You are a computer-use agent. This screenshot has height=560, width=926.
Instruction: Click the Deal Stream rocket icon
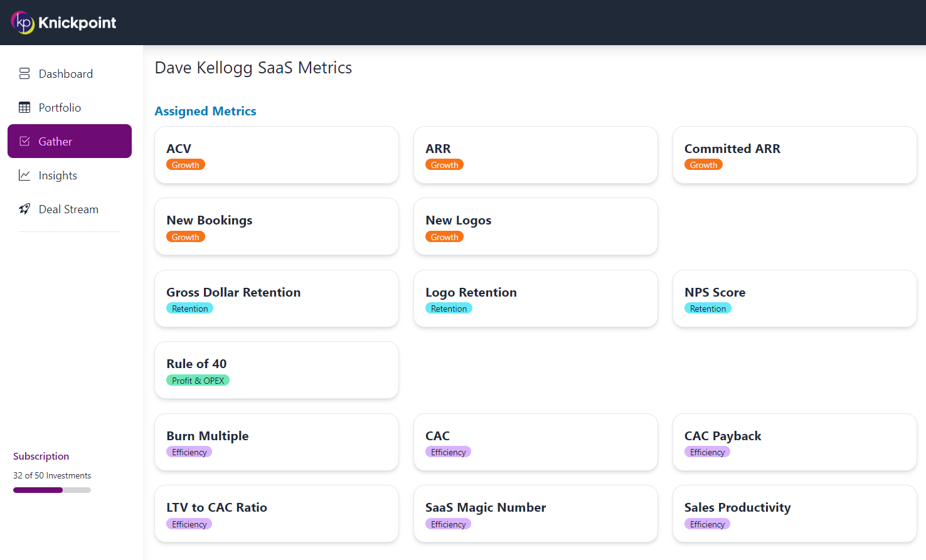coord(24,209)
